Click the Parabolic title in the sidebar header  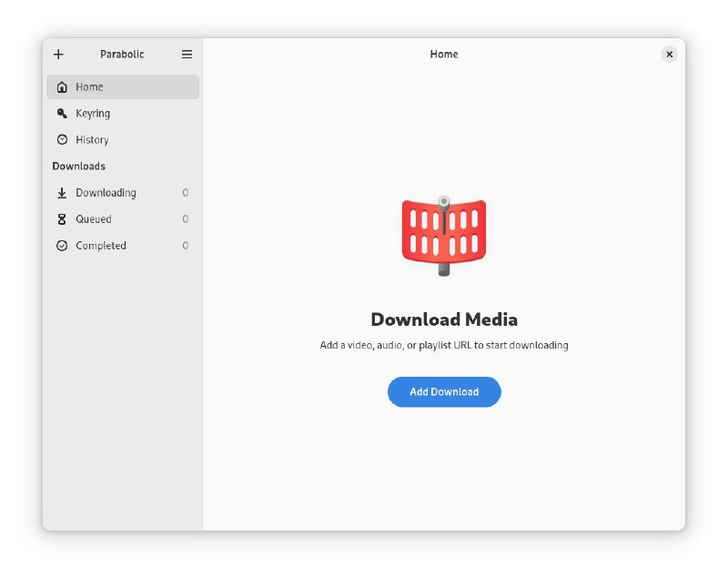[122, 55]
